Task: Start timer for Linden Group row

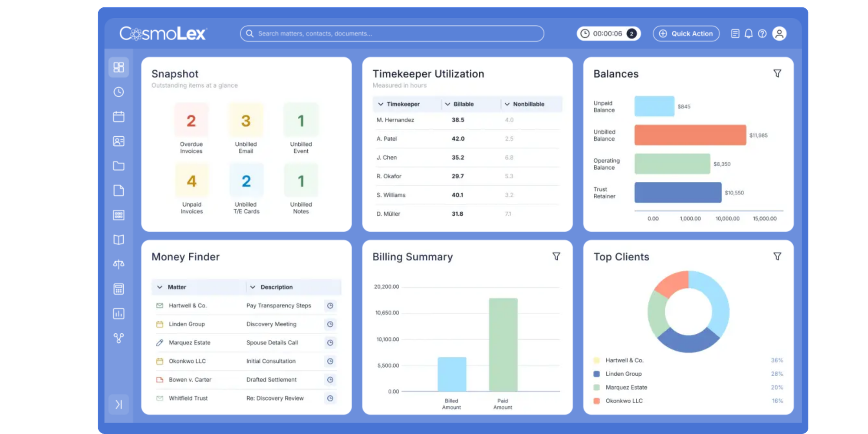Action: pos(330,324)
